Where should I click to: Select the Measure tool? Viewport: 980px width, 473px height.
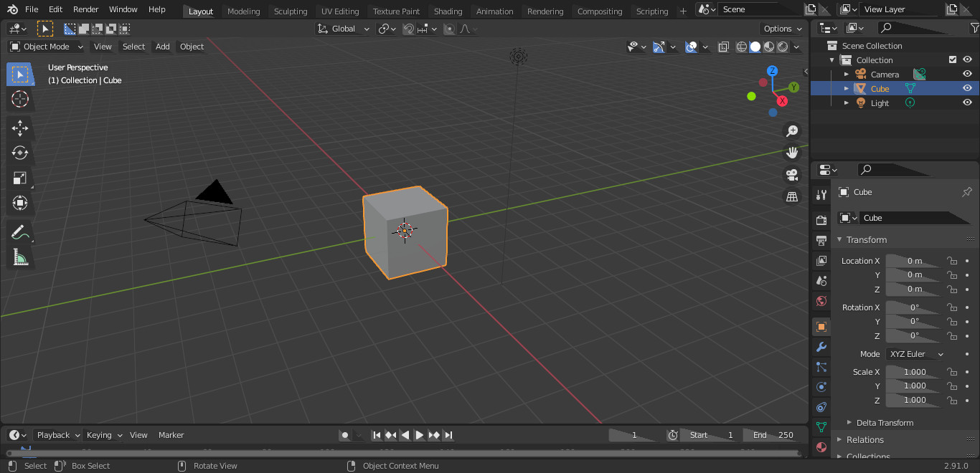[x=20, y=257]
